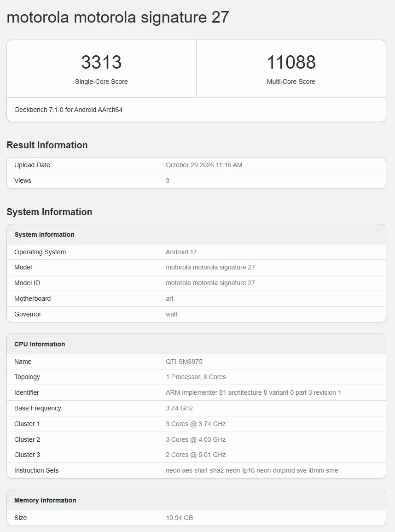Click the 'Upload Date' row label

click(32, 165)
